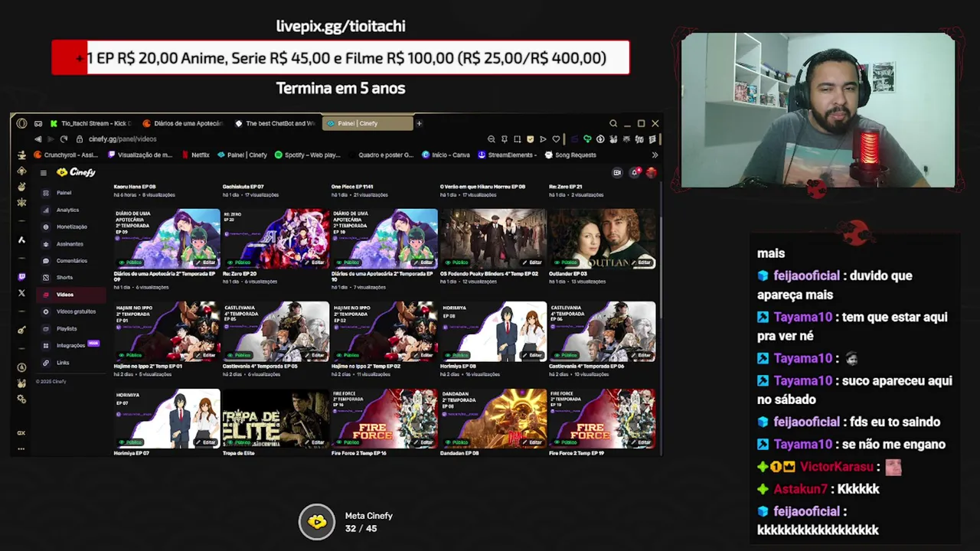Reload the cinefy.gg page

64,139
